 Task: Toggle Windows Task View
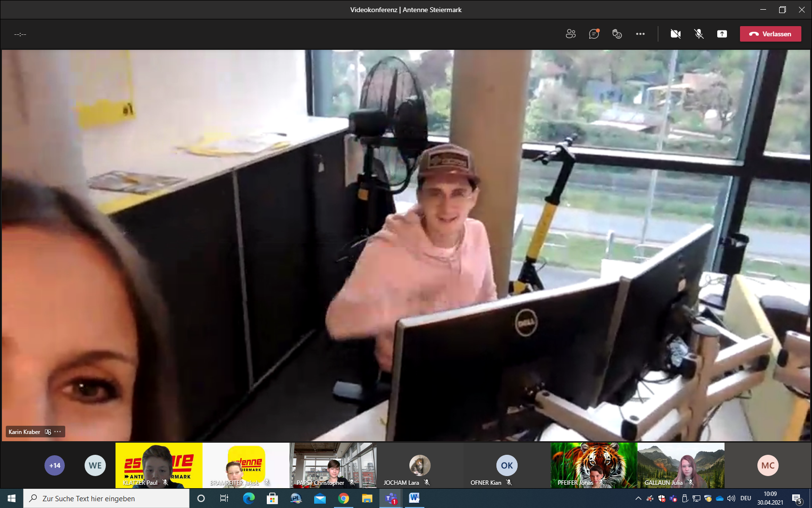[x=224, y=498]
